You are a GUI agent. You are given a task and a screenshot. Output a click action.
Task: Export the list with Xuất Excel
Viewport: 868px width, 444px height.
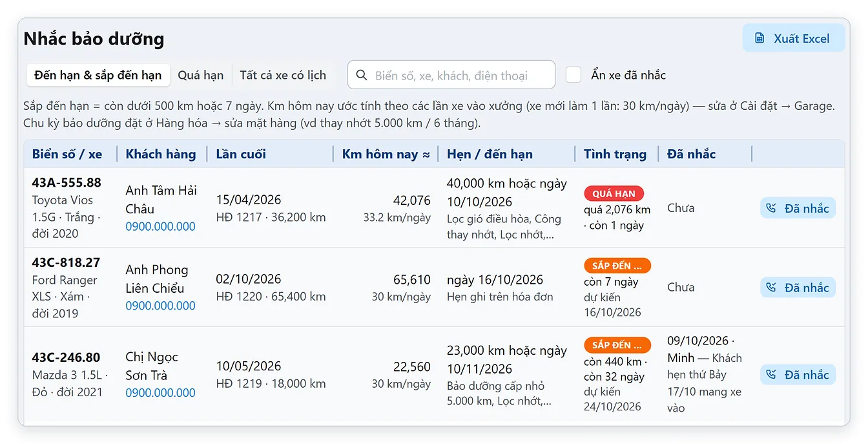click(794, 38)
